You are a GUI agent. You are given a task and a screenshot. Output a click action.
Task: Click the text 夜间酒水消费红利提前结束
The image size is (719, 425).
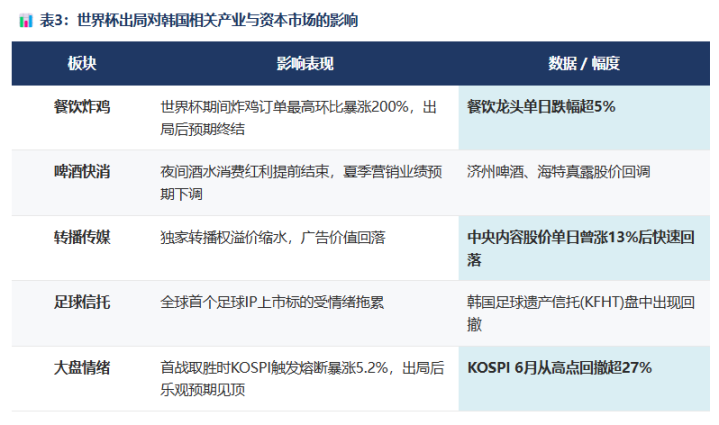tap(244, 172)
